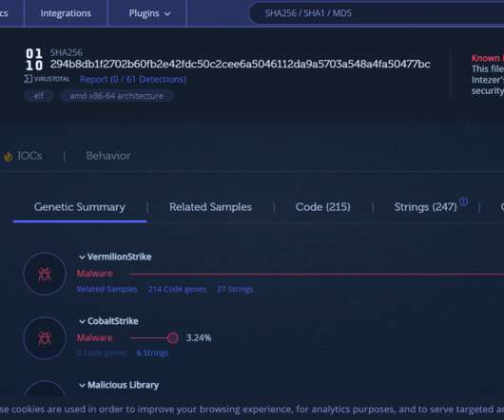
Task: Open the 27 Strings link
Action: click(235, 289)
